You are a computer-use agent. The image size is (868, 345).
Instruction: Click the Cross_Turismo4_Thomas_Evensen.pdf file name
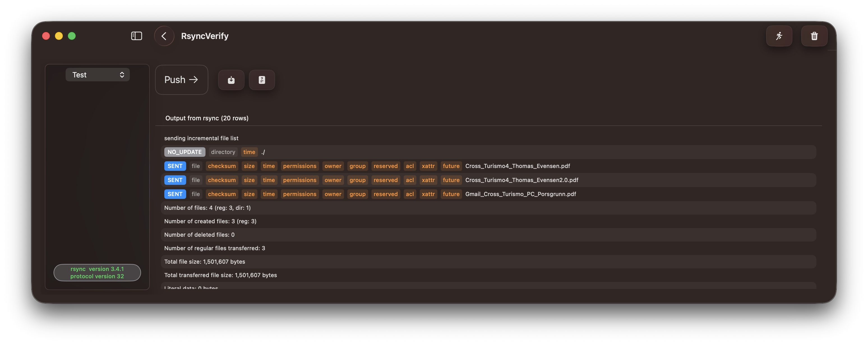517,166
